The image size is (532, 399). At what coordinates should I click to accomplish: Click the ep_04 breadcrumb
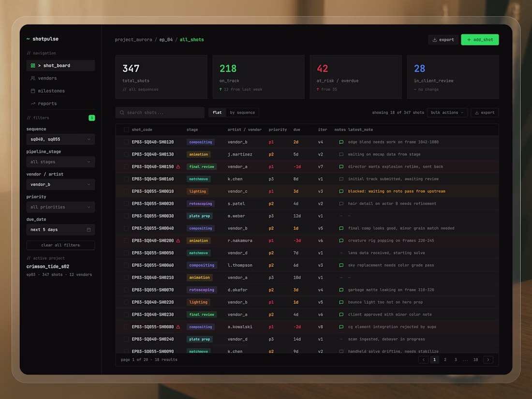coord(166,40)
